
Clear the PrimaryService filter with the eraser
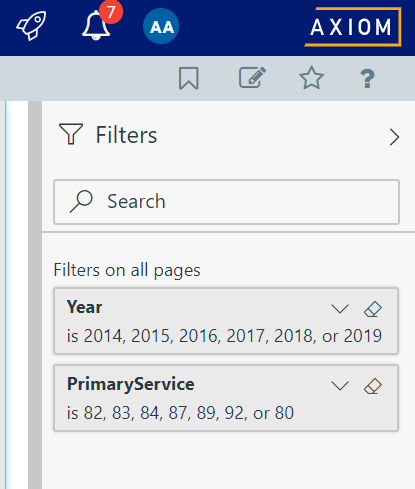point(373,386)
